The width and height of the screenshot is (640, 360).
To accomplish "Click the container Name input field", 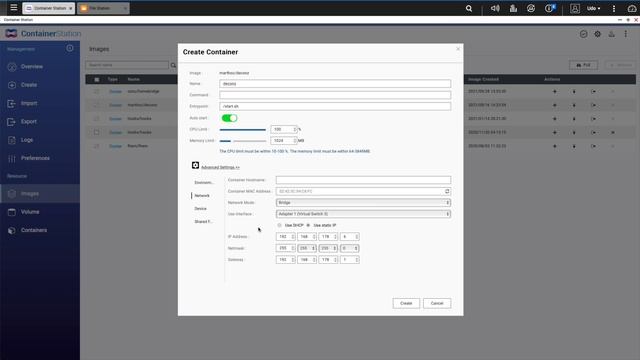I will pyautogui.click(x=335, y=84).
